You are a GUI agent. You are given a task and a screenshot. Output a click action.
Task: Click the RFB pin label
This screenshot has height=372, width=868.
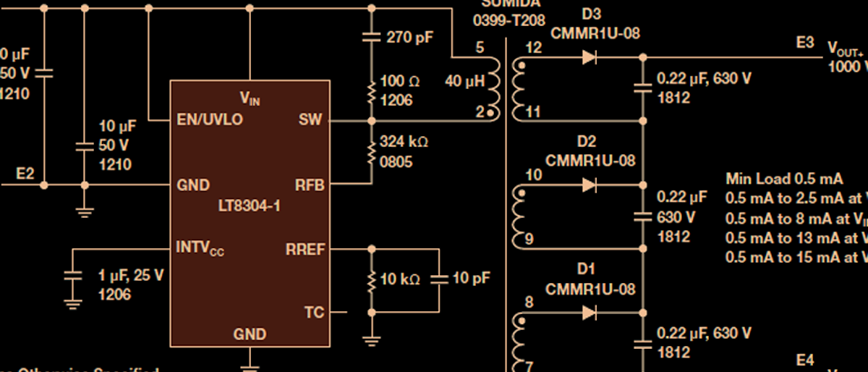point(308,185)
